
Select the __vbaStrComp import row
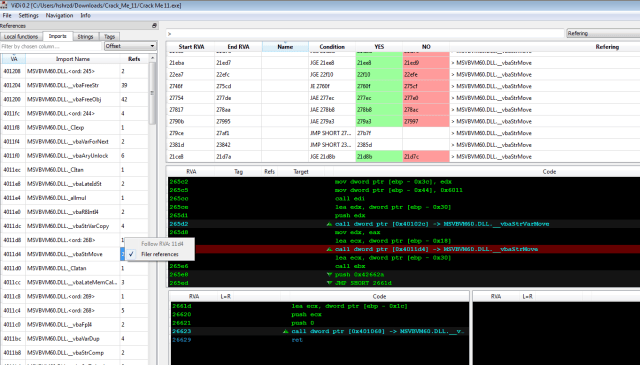click(x=75, y=352)
